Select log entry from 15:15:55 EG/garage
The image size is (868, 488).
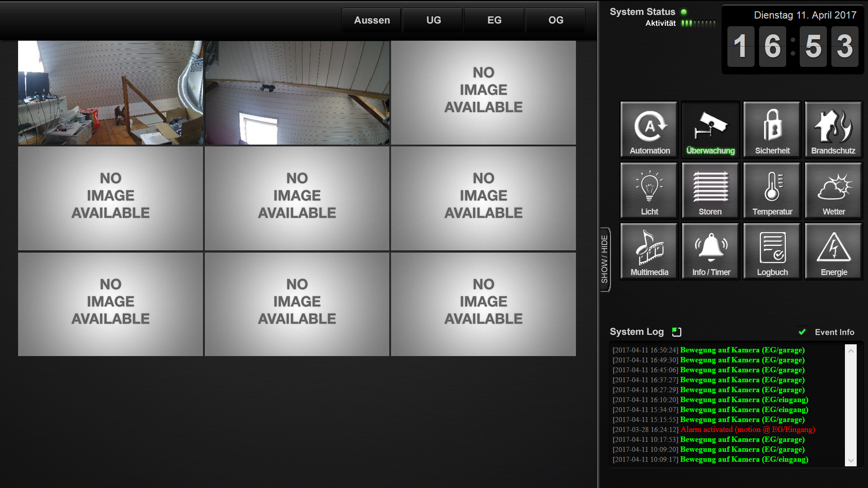pyautogui.click(x=708, y=420)
